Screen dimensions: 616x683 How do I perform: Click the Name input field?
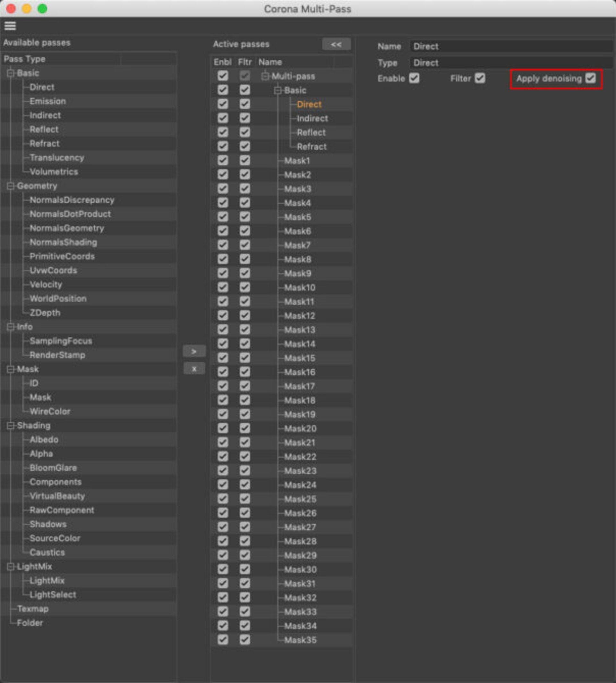[511, 46]
